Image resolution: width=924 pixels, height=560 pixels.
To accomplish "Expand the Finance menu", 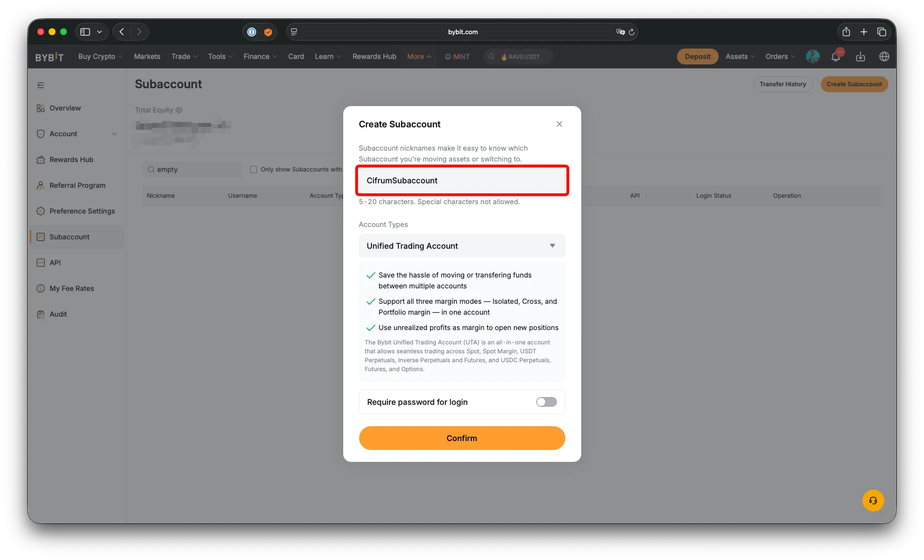I will tap(260, 56).
